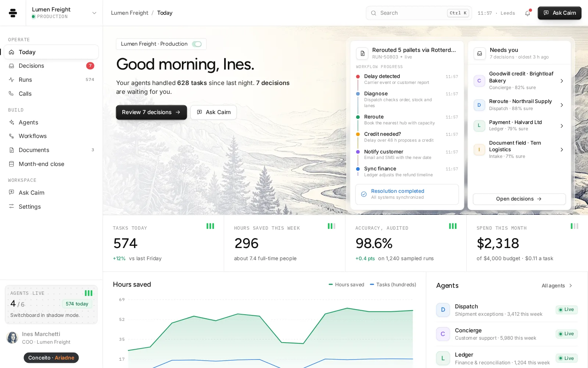This screenshot has width=588, height=368.
Task: Click the Agents sparkle icon
Action: tap(11, 122)
